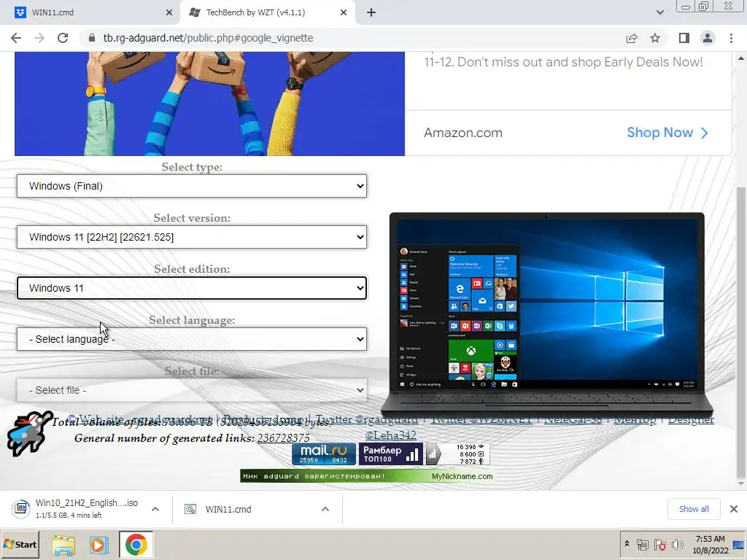
Task: Click the Show desktop monitor icon
Action: pyautogui.click(x=739, y=545)
